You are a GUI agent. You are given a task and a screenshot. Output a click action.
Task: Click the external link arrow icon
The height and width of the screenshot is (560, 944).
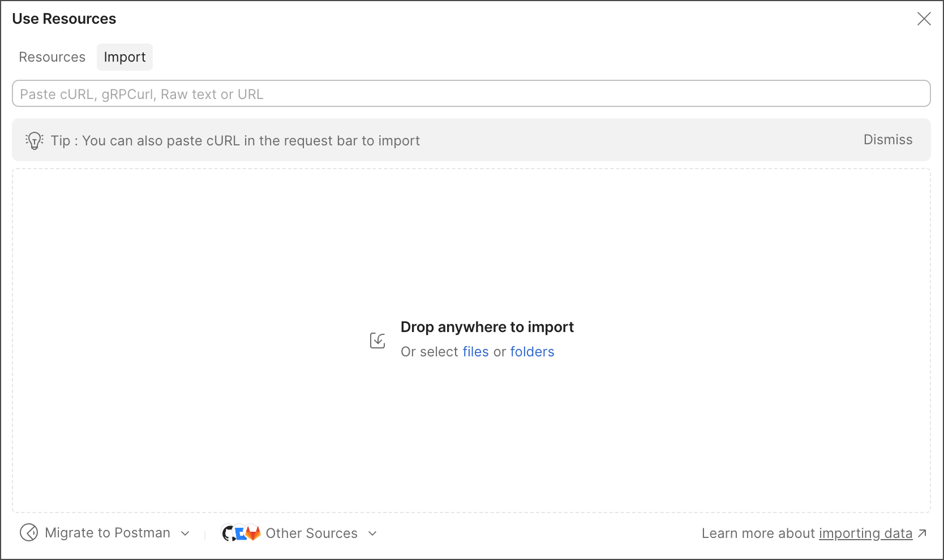coord(922,533)
